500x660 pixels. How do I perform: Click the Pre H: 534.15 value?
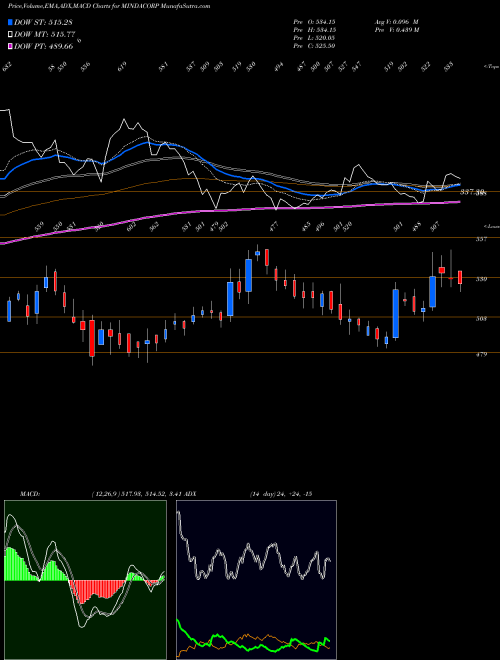point(314,30)
